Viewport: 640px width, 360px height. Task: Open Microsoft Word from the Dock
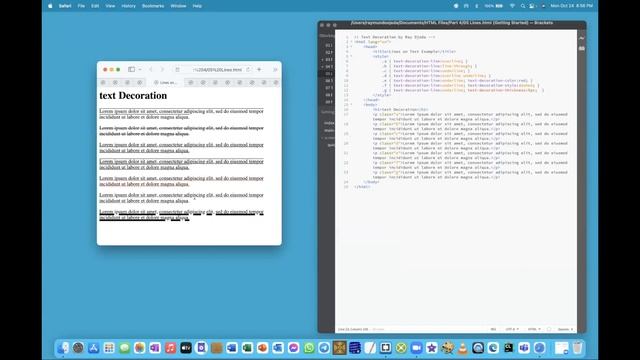click(x=232, y=348)
